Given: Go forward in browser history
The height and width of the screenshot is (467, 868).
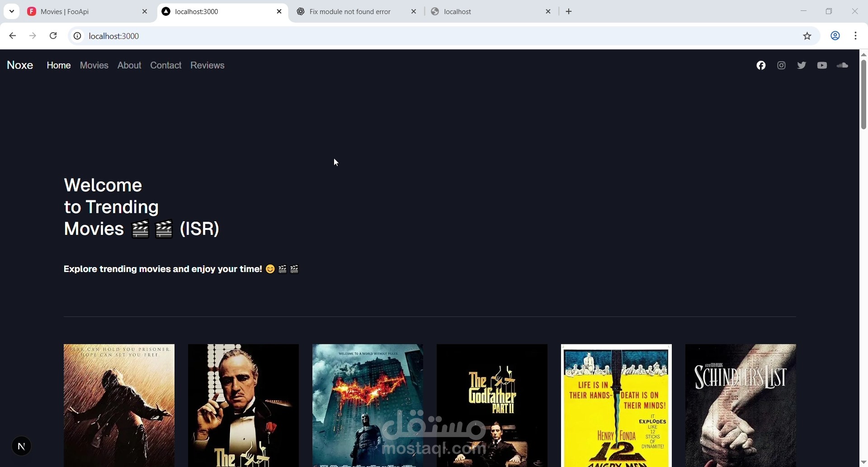Looking at the screenshot, I should pyautogui.click(x=33, y=36).
